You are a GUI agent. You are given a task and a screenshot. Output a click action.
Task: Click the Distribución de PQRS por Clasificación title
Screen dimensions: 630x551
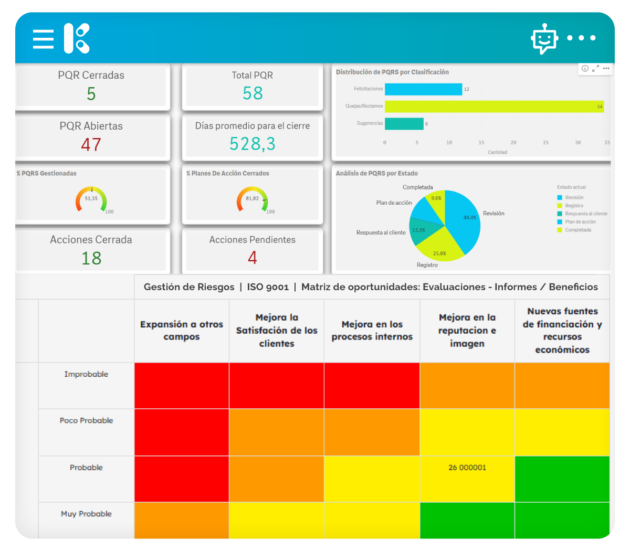(x=392, y=72)
